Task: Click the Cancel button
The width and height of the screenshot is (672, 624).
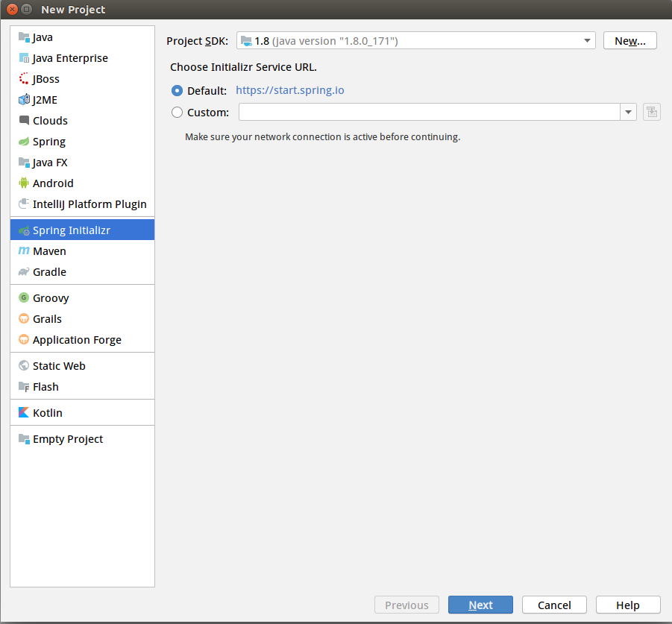Action: click(554, 605)
